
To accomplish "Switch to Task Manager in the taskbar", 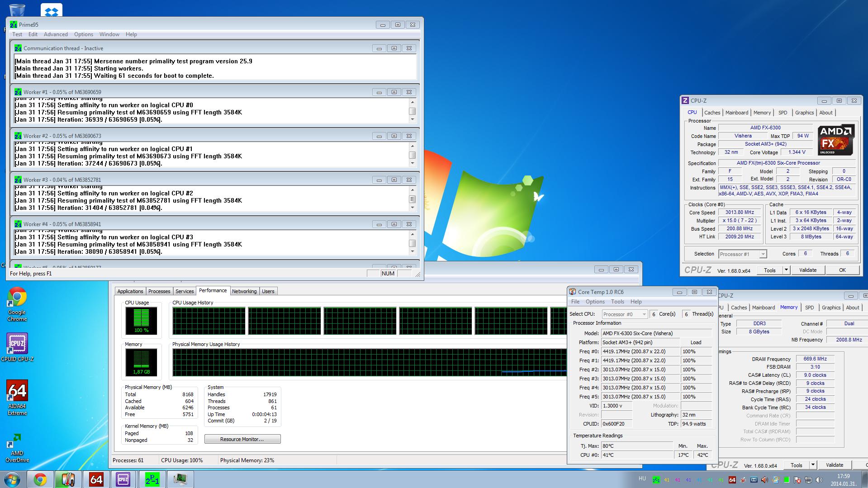I will pos(180,479).
